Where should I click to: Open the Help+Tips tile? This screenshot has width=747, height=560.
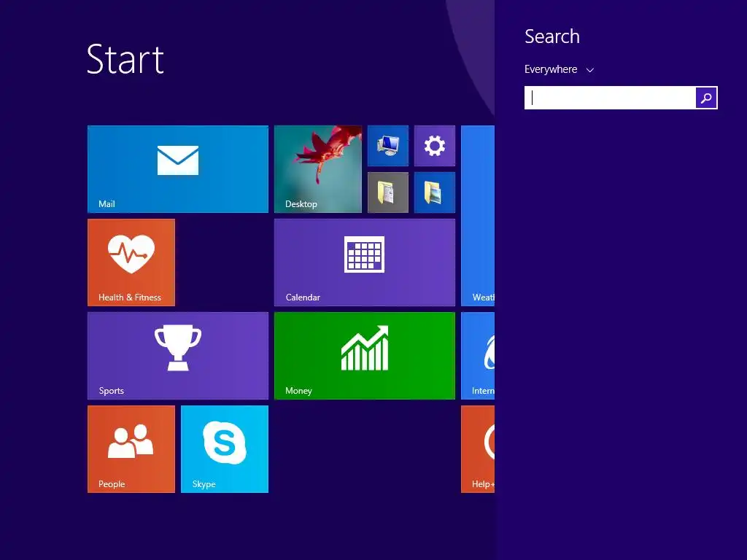click(x=478, y=449)
